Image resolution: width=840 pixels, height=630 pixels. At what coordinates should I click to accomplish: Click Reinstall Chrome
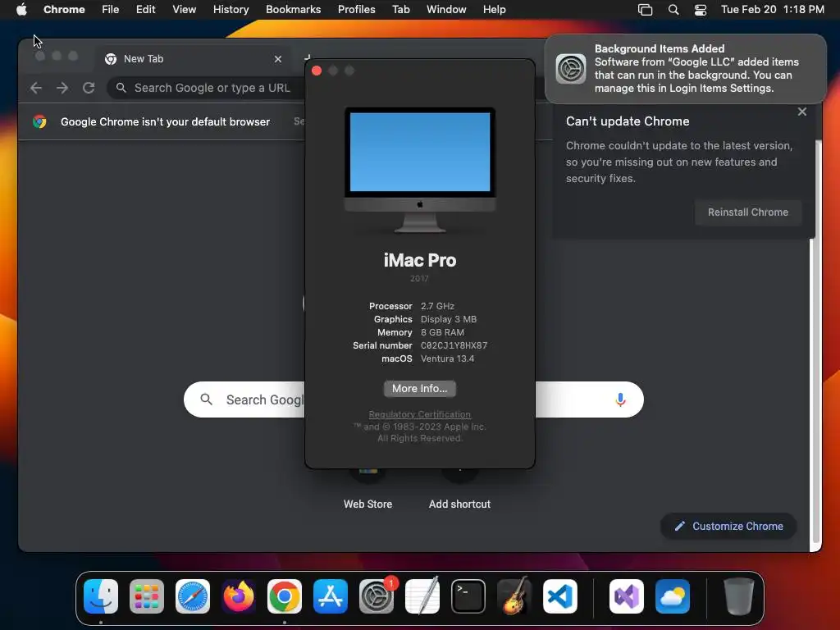coord(748,212)
